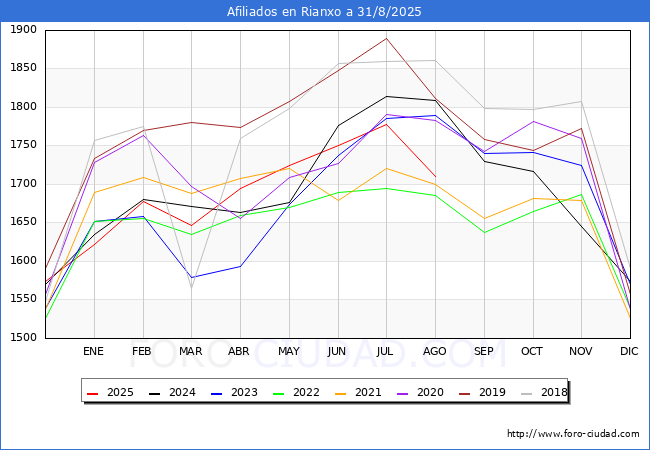Select the JUL month axis label
The image size is (650, 450).
pos(385,351)
